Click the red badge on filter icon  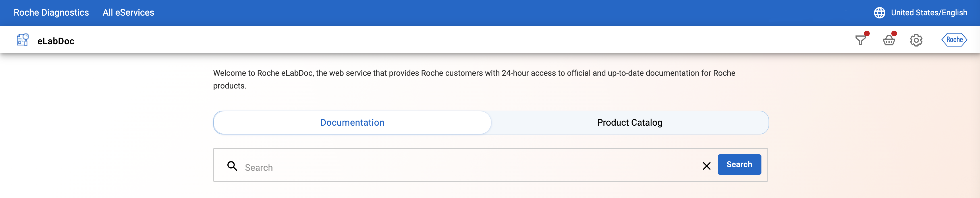[867, 33]
